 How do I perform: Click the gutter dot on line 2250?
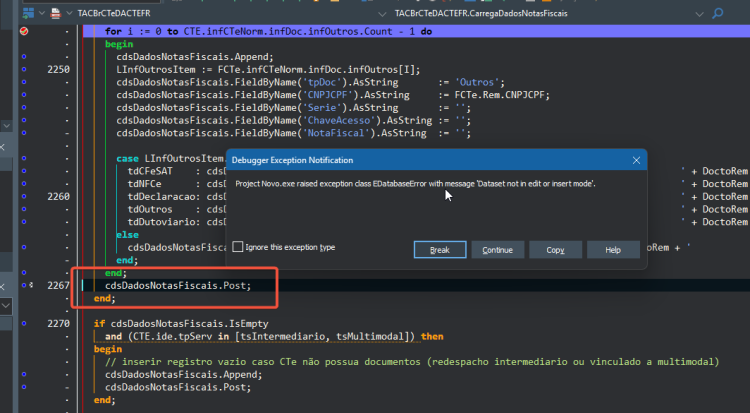pos(24,69)
